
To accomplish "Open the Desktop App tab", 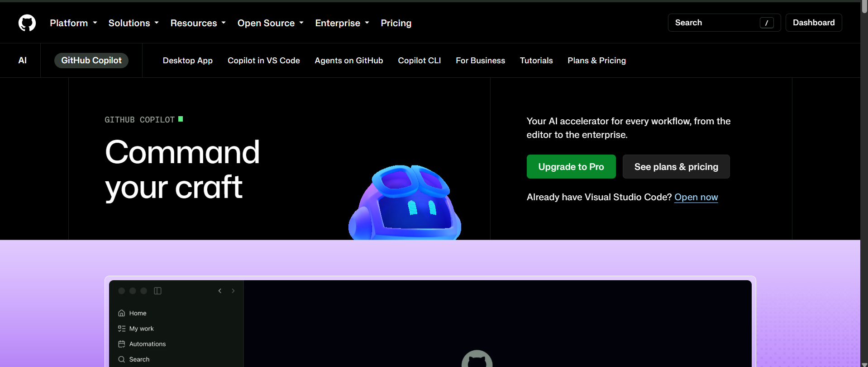I will (188, 61).
